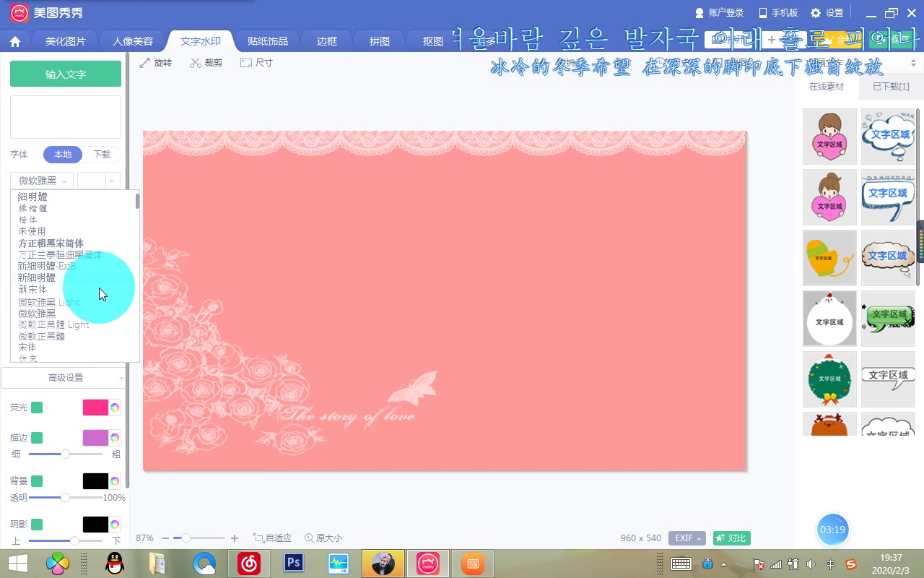Viewport: 924px width, 578px height.
Task: Click the 输入文字 button
Action: click(66, 74)
